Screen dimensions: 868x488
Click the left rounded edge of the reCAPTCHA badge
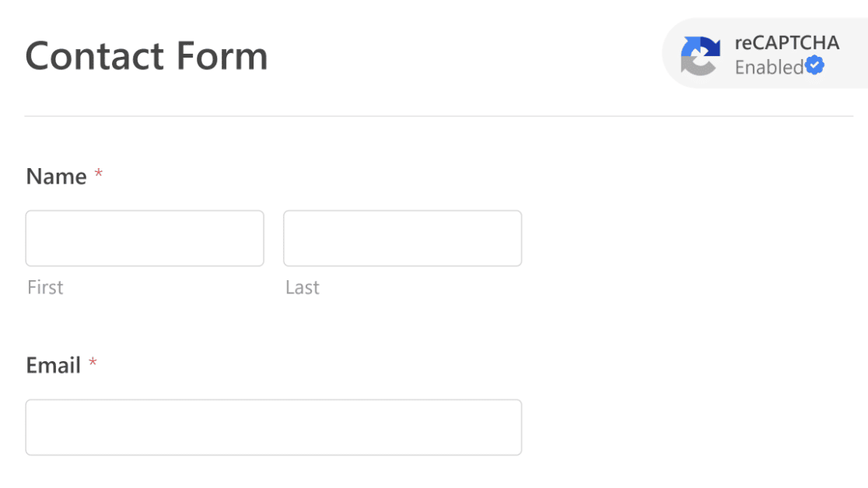668,53
